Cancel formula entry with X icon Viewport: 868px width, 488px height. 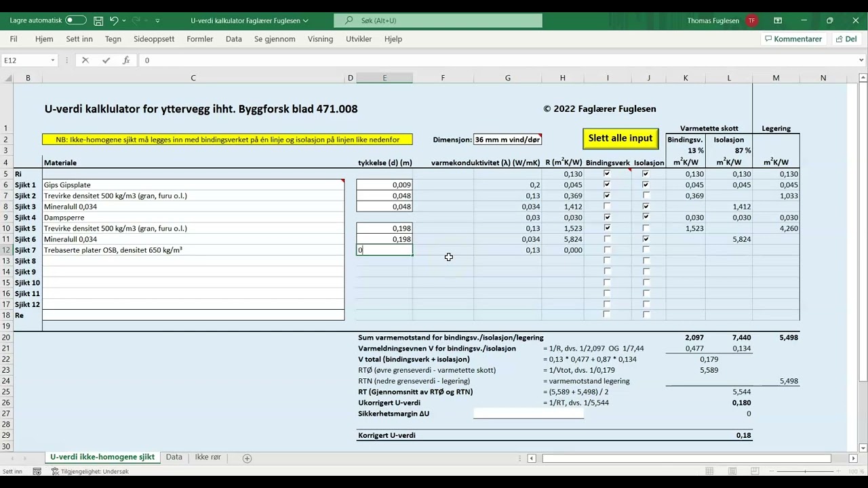click(85, 60)
